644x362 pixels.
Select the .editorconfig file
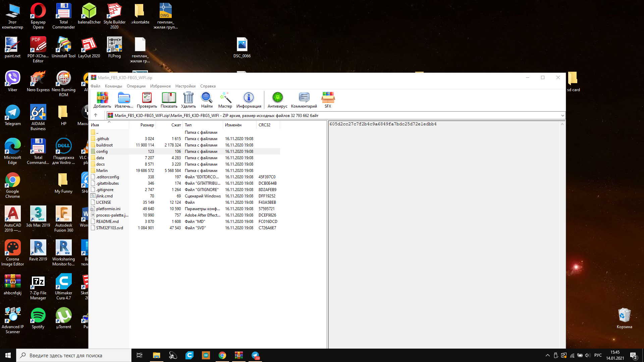(184, 177)
